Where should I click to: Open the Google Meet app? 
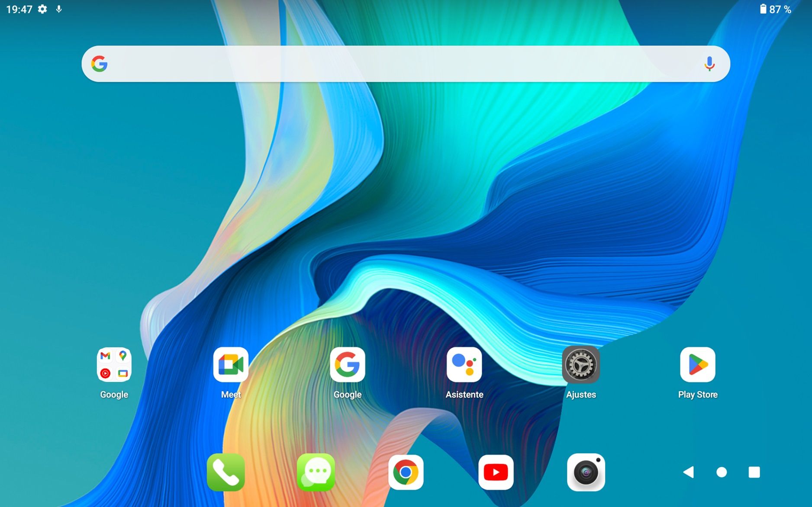point(230,365)
